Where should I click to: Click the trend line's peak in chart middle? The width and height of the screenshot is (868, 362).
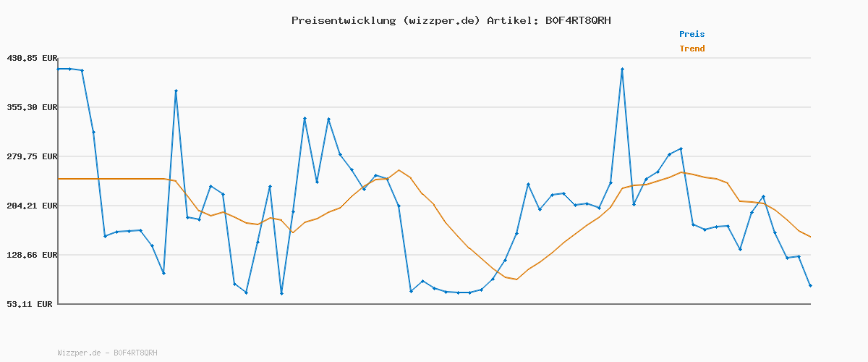point(399,170)
